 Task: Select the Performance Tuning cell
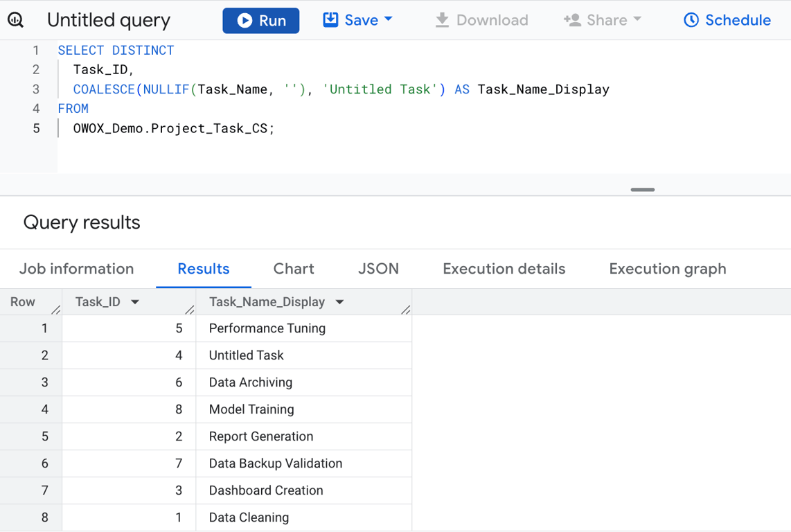click(303, 328)
